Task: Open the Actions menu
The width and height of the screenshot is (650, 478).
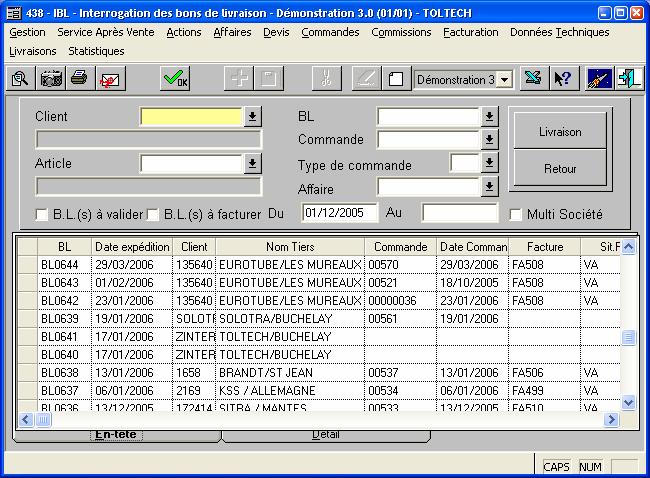Action: [x=184, y=32]
